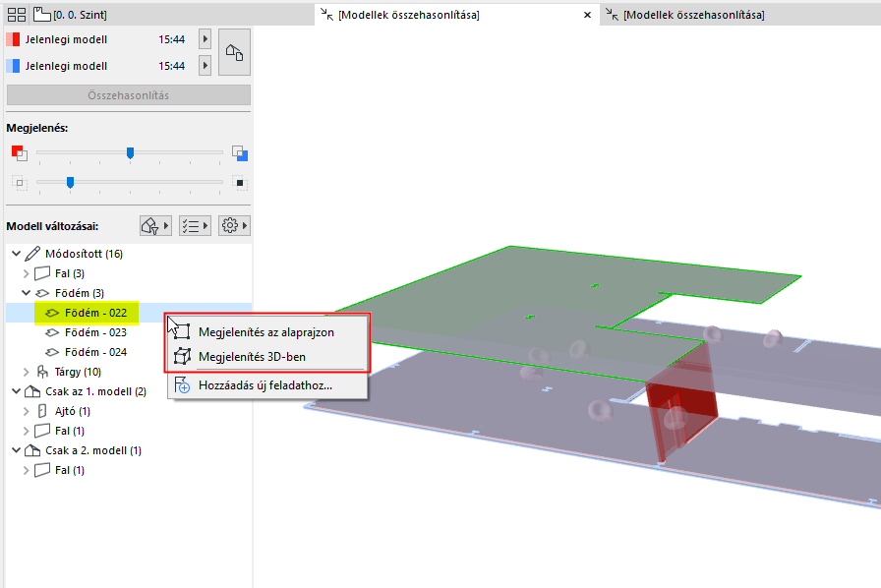The image size is (881, 588).
Task: Choose Hozzáadás új feladathoz menu entry
Action: (x=267, y=385)
